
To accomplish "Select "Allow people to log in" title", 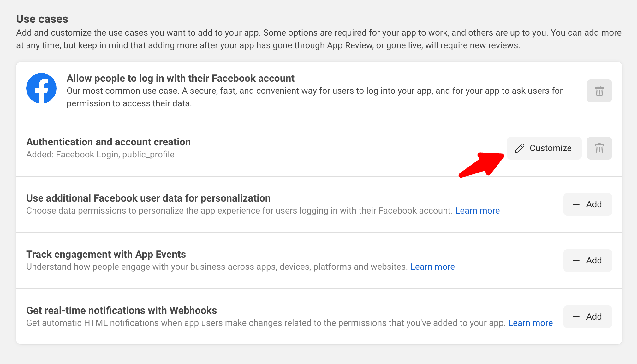I will tap(181, 78).
